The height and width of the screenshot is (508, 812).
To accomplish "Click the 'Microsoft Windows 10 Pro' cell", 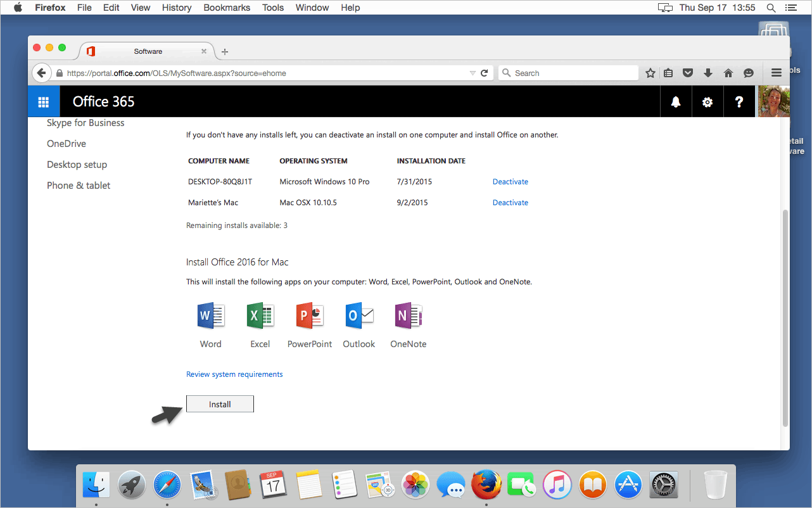I will point(324,182).
